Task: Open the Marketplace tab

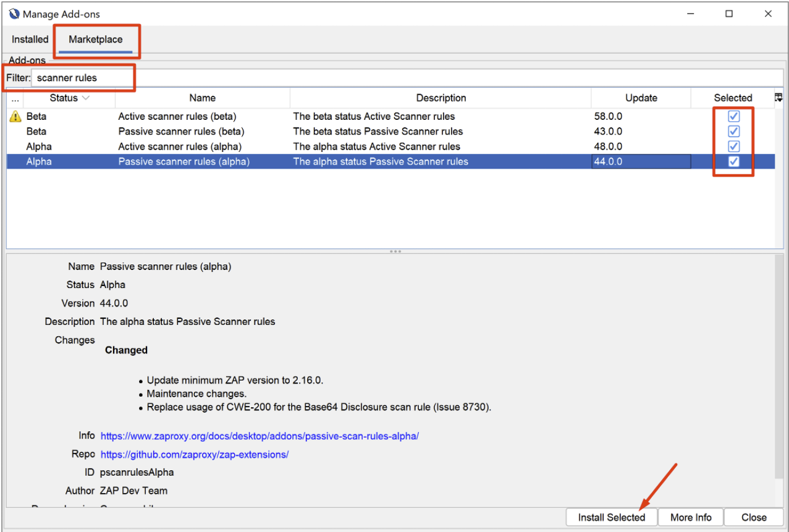Action: click(96, 39)
